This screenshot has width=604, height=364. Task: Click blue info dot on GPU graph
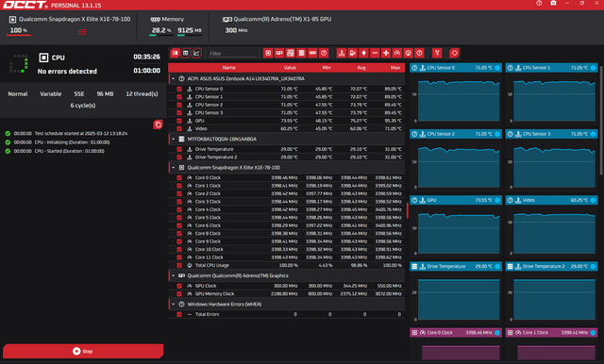(497, 200)
